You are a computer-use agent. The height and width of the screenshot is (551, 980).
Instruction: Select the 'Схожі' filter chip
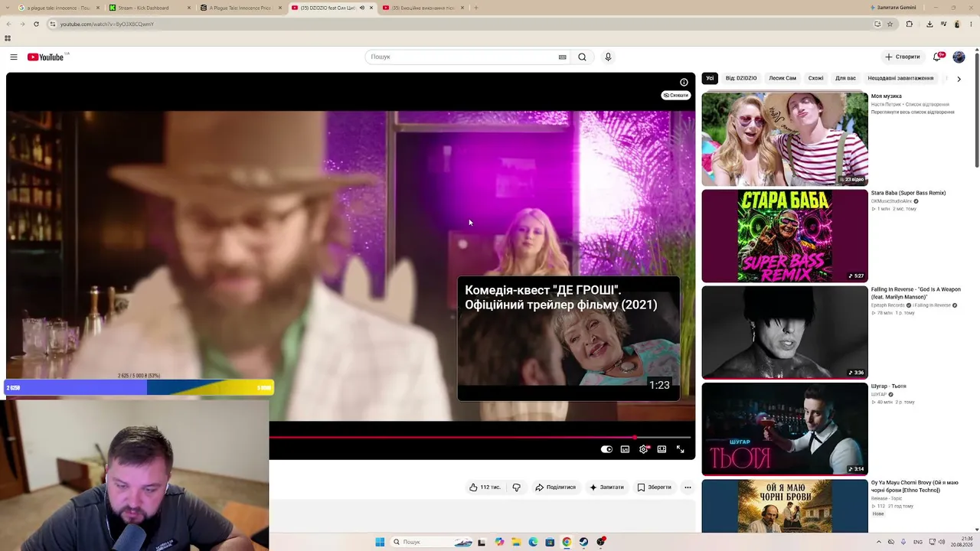pyautogui.click(x=816, y=78)
